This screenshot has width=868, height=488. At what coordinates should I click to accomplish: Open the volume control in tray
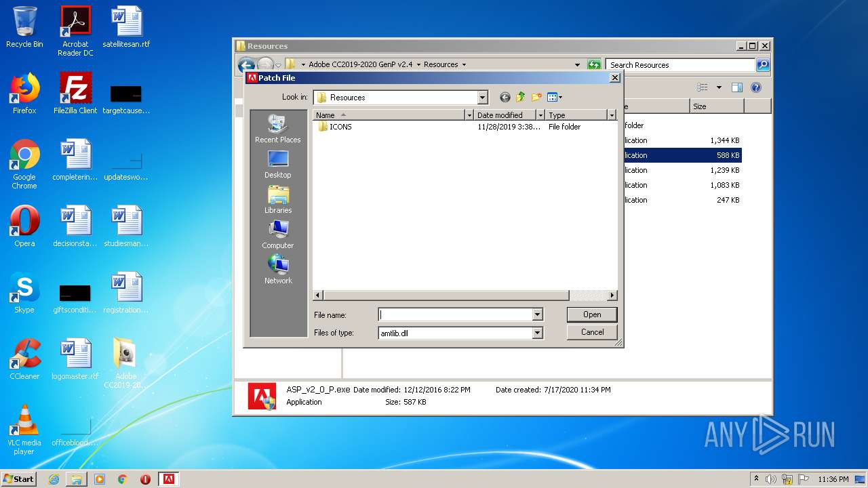point(770,479)
